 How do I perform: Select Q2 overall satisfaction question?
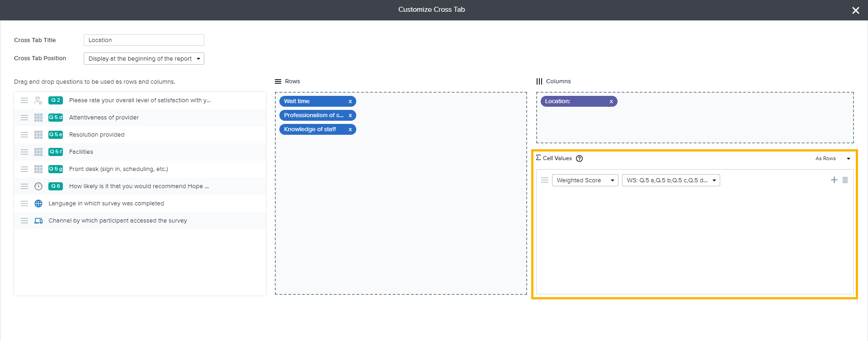coord(140,100)
